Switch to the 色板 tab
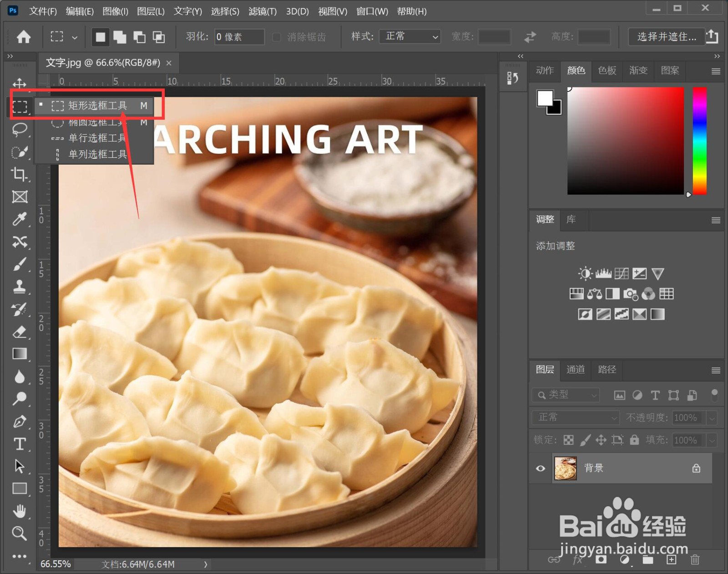Screen dimensions: 728x574 click(607, 70)
